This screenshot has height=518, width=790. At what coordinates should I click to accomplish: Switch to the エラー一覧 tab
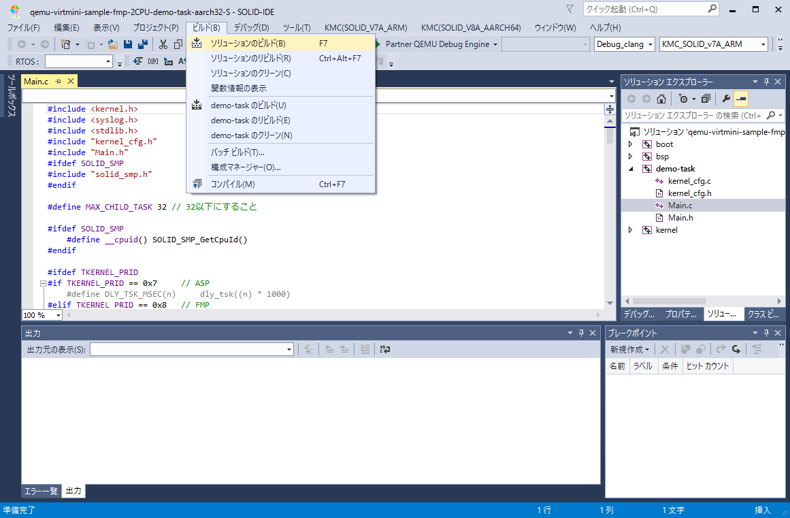pos(41,491)
